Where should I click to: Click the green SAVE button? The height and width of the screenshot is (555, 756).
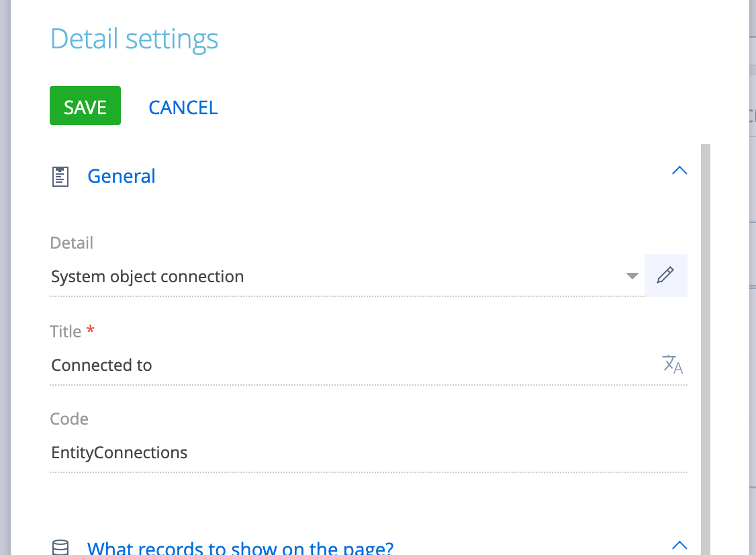pyautogui.click(x=85, y=105)
